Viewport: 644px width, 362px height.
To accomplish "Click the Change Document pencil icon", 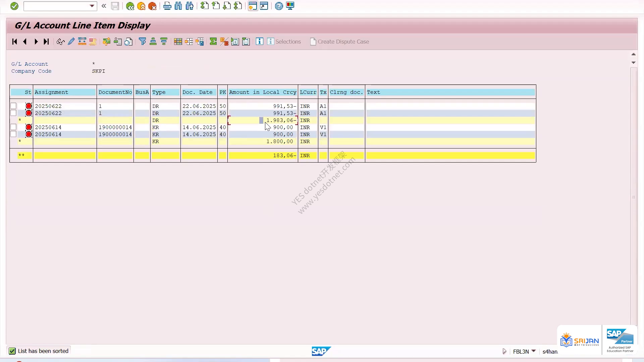I will [x=71, y=42].
